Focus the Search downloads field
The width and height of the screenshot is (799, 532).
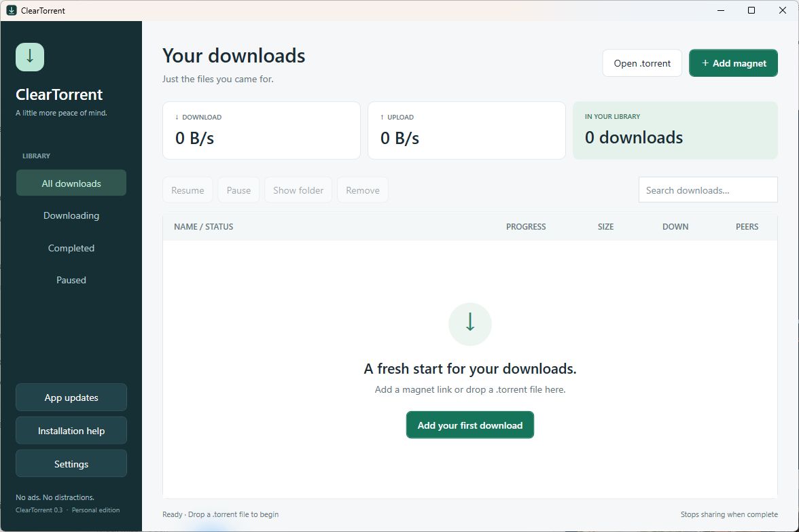pos(708,190)
